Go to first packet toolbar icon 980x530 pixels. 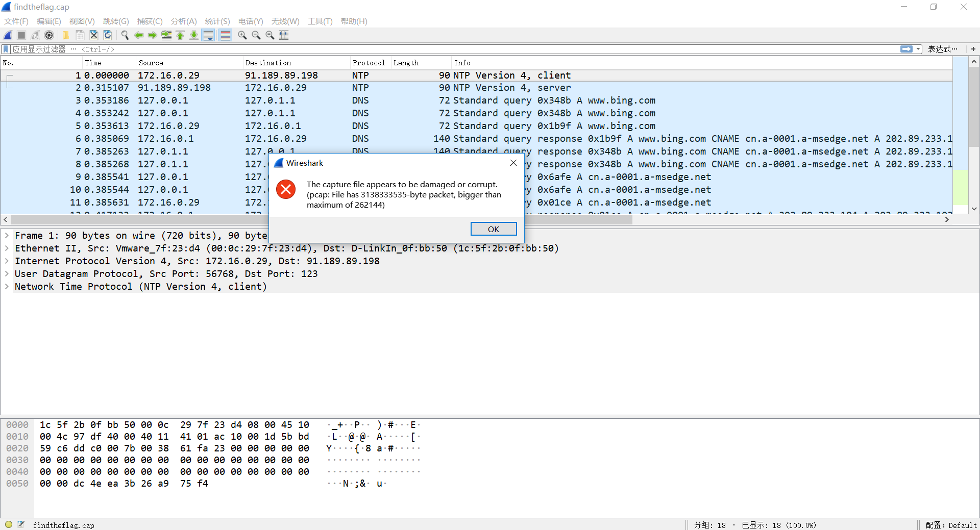pyautogui.click(x=180, y=35)
